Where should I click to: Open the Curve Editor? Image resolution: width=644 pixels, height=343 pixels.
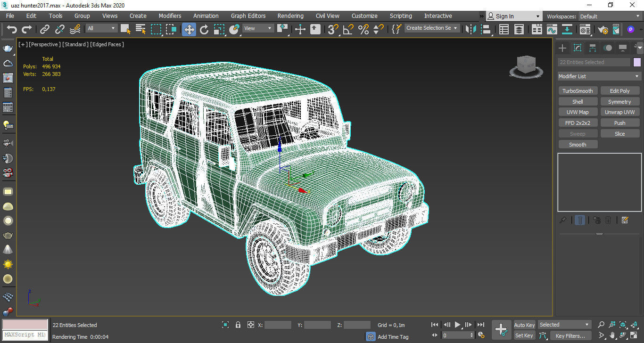pyautogui.click(x=552, y=29)
